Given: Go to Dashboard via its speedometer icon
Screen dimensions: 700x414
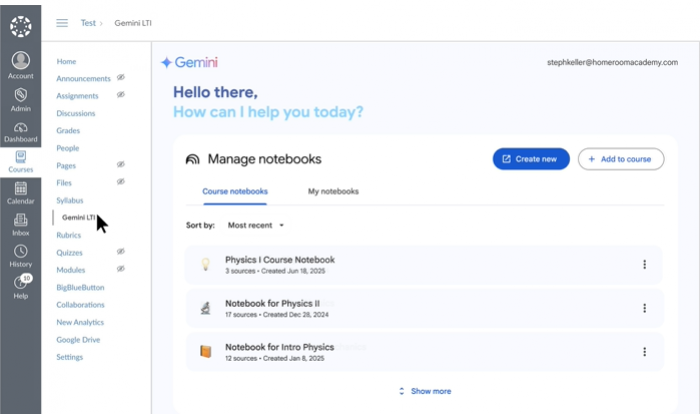Looking at the screenshot, I should tap(21, 128).
